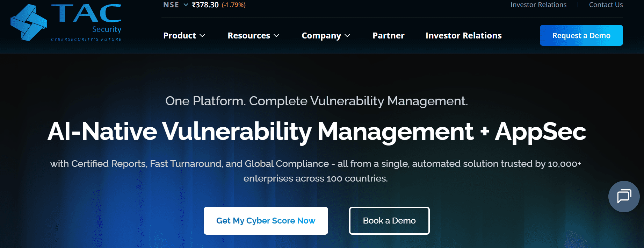Expand the Product menu chevron

(202, 36)
